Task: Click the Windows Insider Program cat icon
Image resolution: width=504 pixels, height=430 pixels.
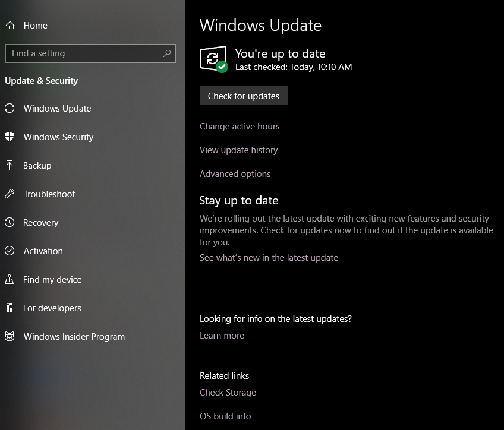Action: click(x=10, y=336)
